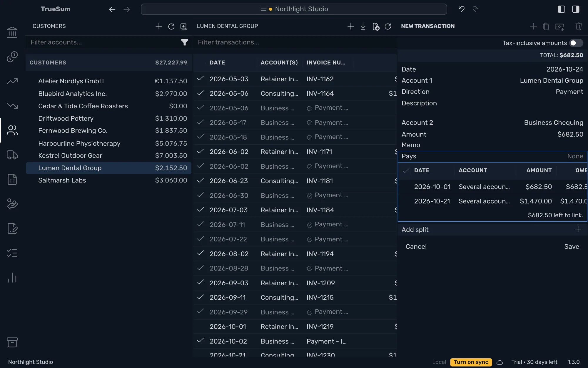
Task: Delete the new transaction with trash icon
Action: pos(579,26)
